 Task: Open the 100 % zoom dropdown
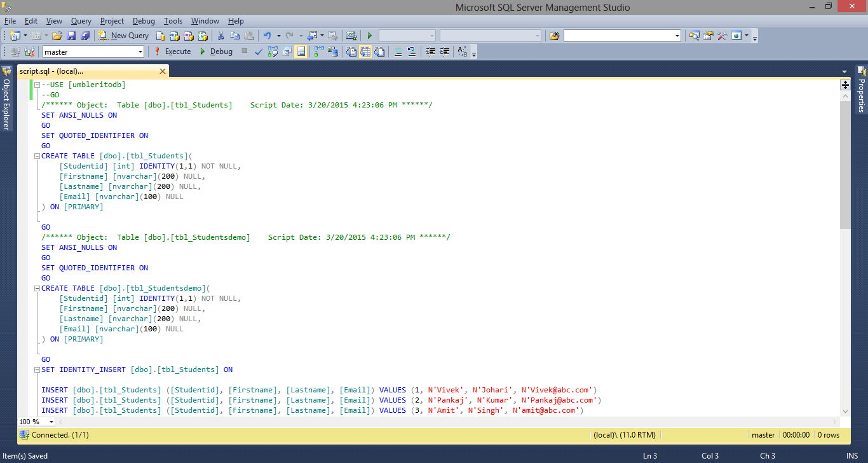[51, 422]
